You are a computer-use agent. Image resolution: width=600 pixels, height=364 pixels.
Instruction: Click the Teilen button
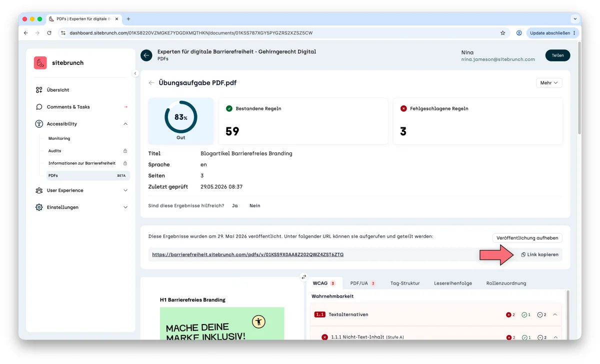click(557, 55)
